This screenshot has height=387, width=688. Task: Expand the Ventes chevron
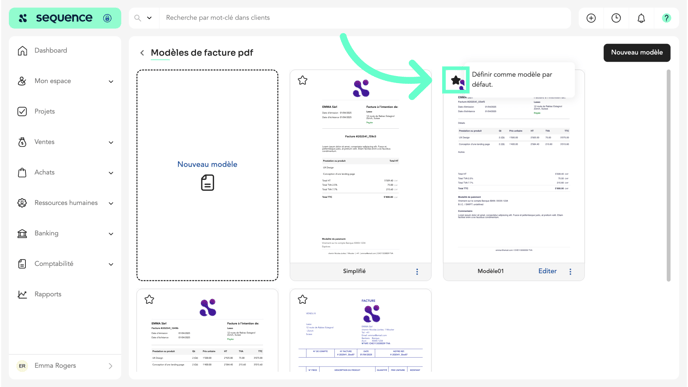[111, 143]
